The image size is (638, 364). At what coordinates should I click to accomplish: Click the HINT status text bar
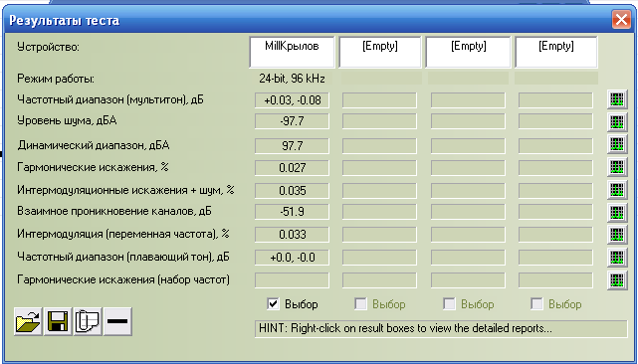click(441, 328)
